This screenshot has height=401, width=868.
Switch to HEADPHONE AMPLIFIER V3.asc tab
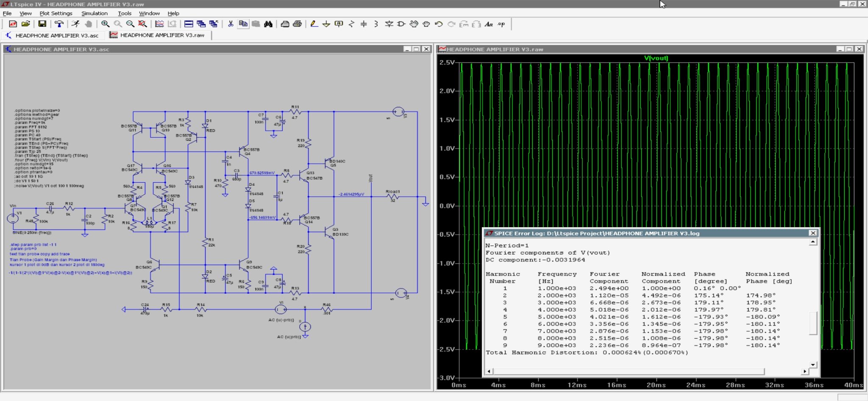(x=53, y=36)
